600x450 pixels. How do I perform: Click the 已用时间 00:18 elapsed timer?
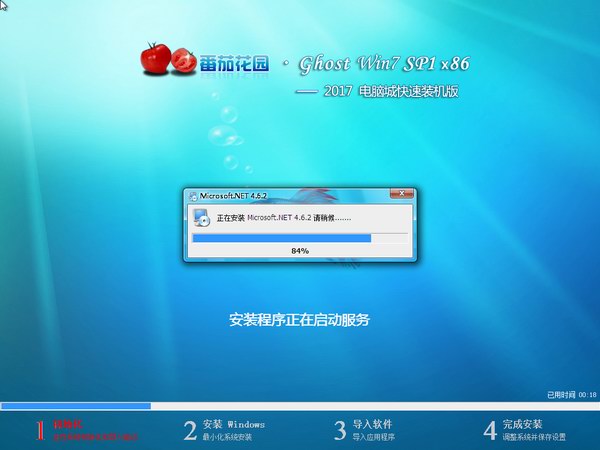(x=572, y=395)
